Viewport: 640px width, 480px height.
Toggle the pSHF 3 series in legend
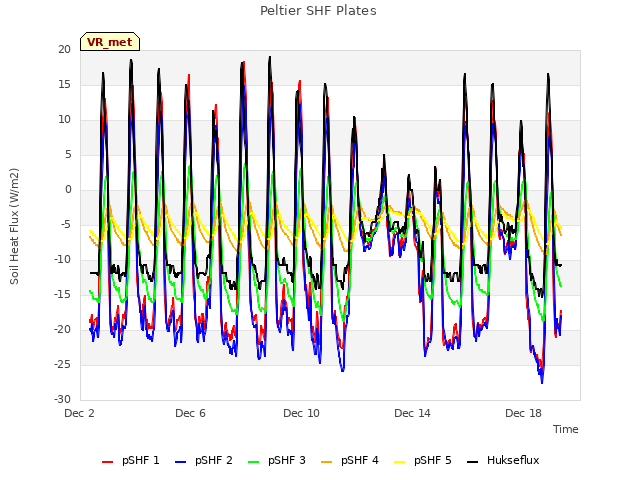point(277,460)
